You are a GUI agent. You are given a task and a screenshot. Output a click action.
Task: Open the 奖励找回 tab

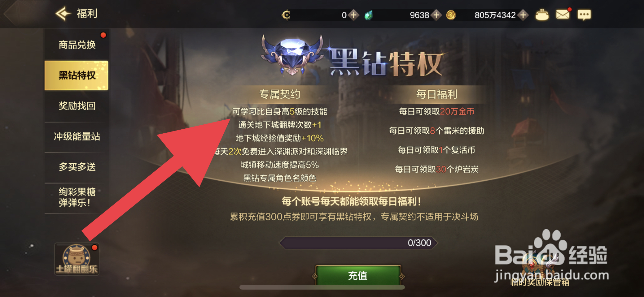tap(77, 106)
